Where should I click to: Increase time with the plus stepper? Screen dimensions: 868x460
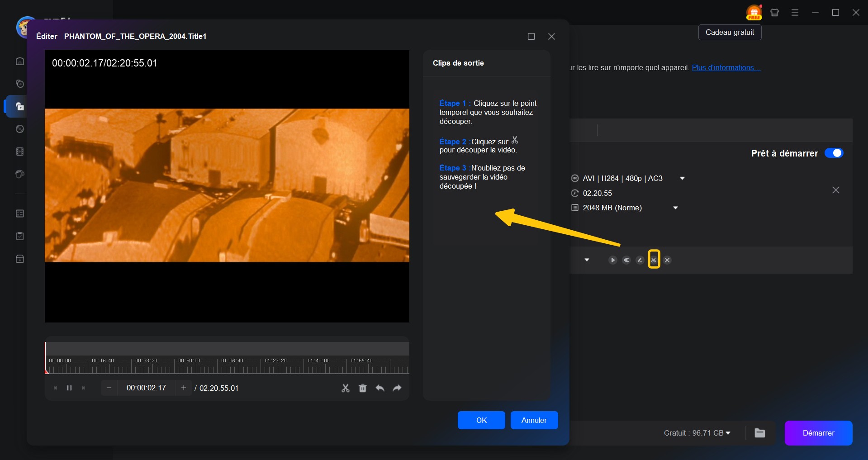coord(183,388)
